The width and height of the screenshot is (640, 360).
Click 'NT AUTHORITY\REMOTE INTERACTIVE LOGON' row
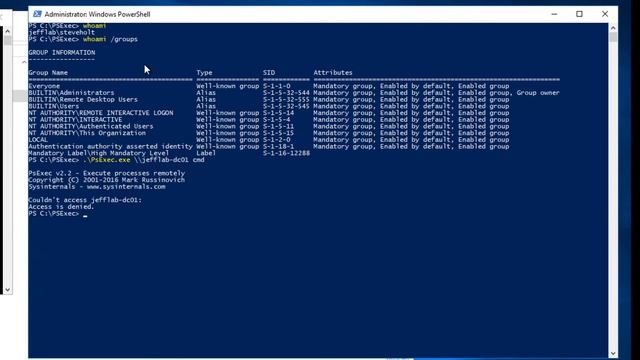(x=101, y=113)
